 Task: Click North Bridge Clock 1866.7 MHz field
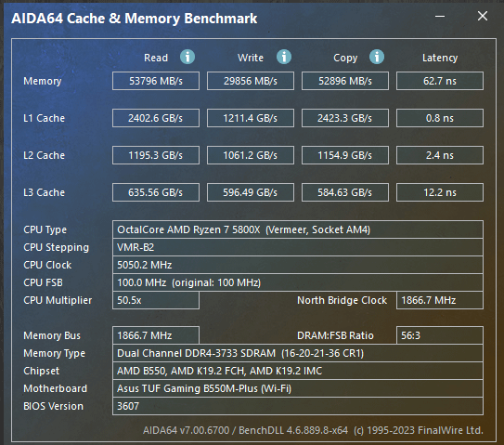click(x=440, y=300)
